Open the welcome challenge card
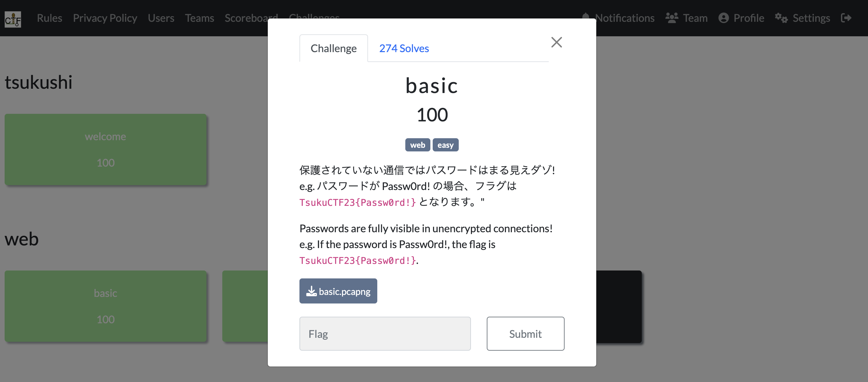The width and height of the screenshot is (868, 382). pos(106,149)
